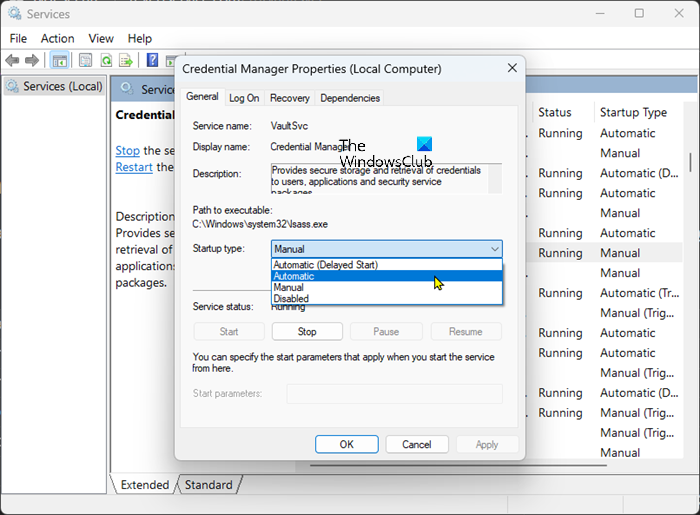The height and width of the screenshot is (515, 700).
Task: Choose Disabled in the startup type list
Action: point(387,299)
